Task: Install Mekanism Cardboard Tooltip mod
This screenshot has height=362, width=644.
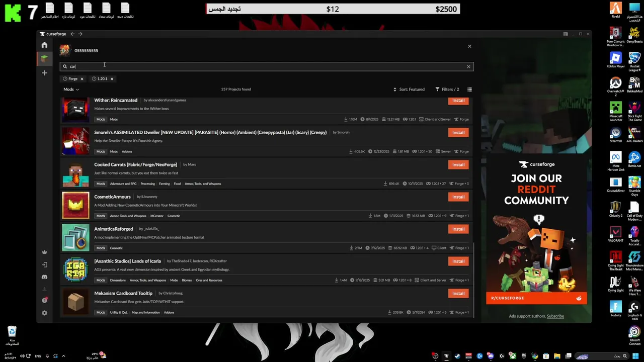Action: click(x=458, y=294)
